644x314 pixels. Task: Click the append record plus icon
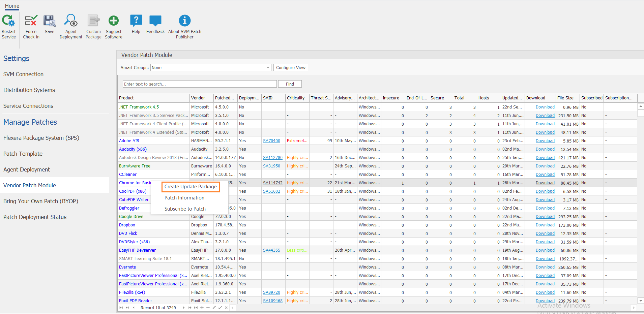pos(202,308)
